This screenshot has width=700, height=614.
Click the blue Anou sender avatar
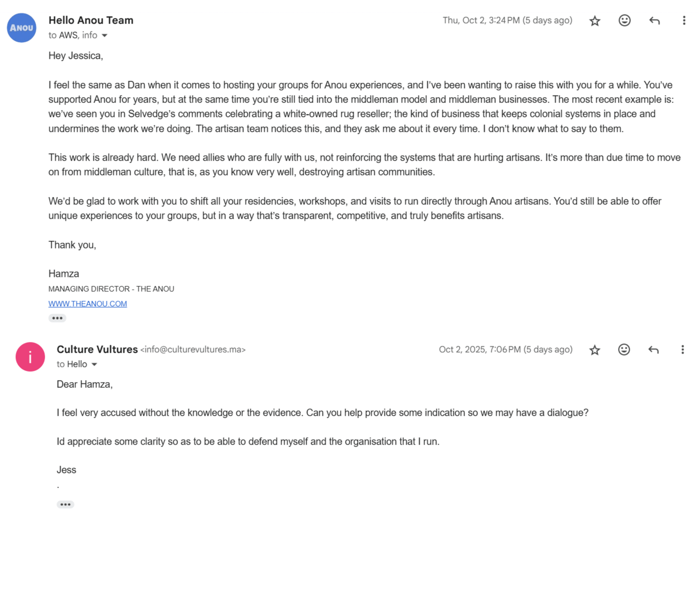click(21, 28)
